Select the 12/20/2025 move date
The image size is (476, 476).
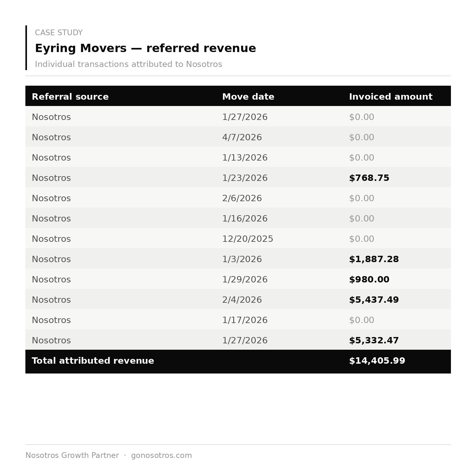click(x=248, y=239)
